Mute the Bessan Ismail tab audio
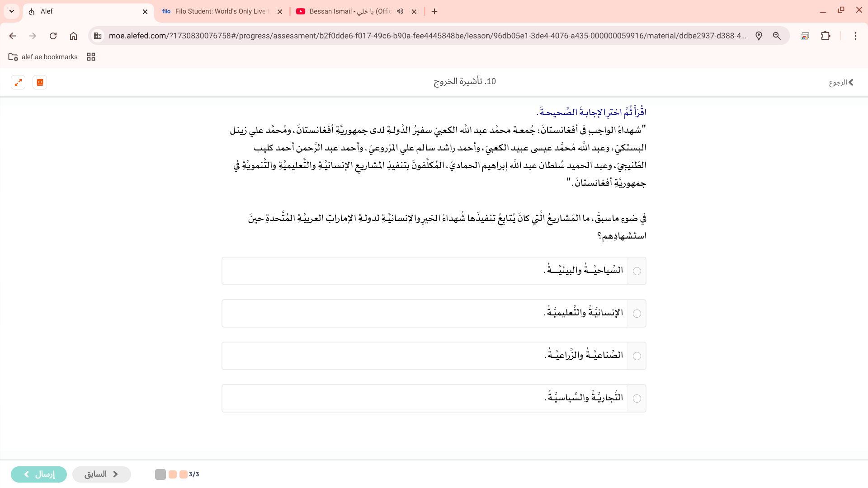 [x=400, y=11]
